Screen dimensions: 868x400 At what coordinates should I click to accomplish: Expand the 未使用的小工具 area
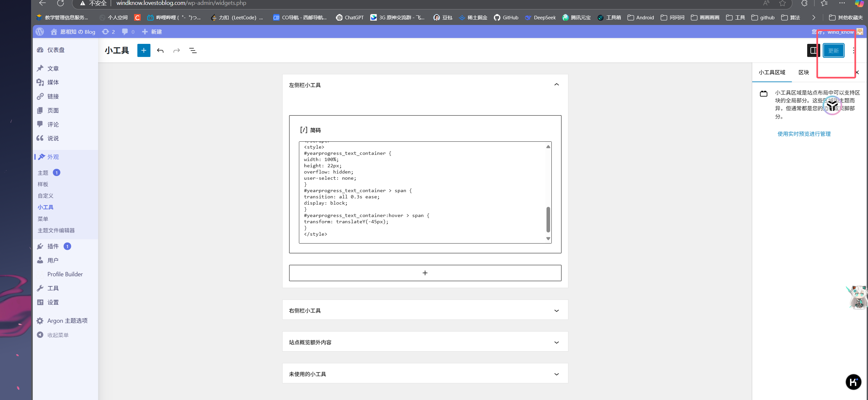(556, 374)
